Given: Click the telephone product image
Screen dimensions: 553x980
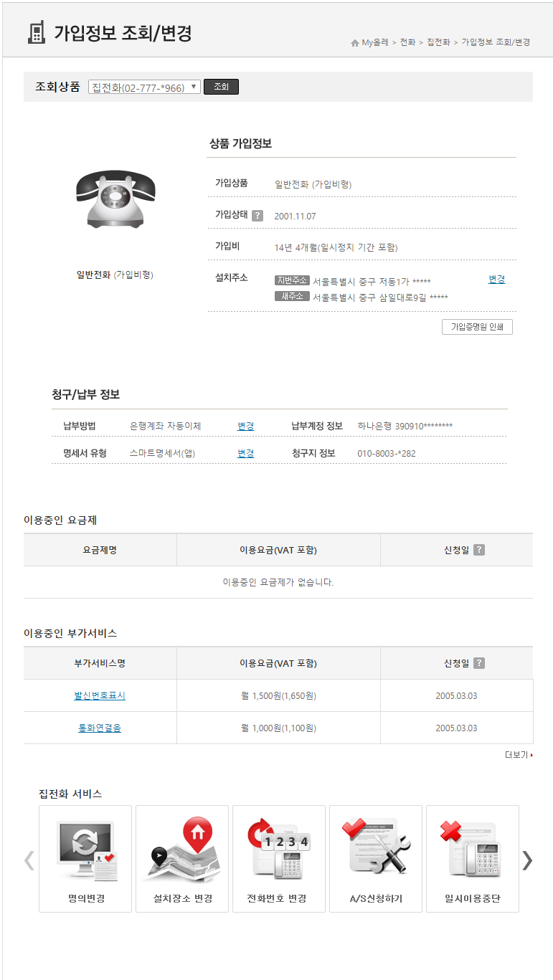Looking at the screenshot, I should point(115,199).
